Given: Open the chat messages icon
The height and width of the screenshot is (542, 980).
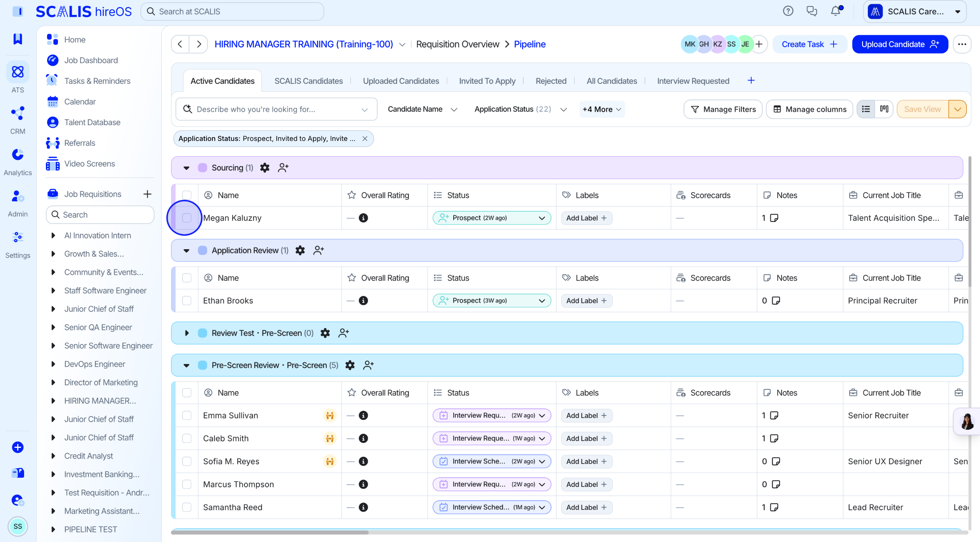Looking at the screenshot, I should (812, 11).
